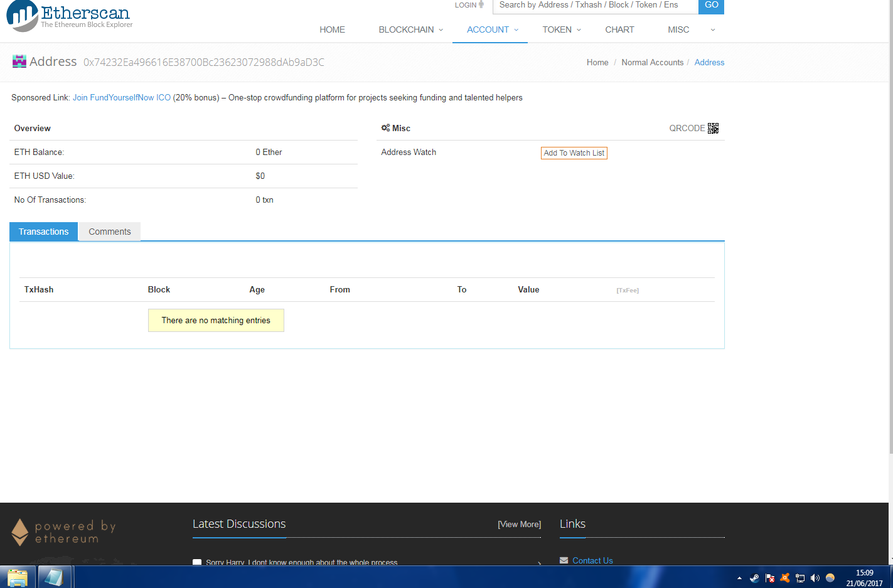Switch to the Comments tab
Screen dimensions: 893x588
pos(110,232)
